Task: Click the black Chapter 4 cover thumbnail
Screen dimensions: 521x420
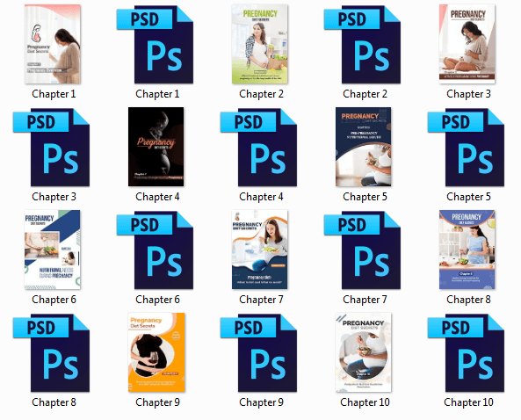Action: [156, 147]
